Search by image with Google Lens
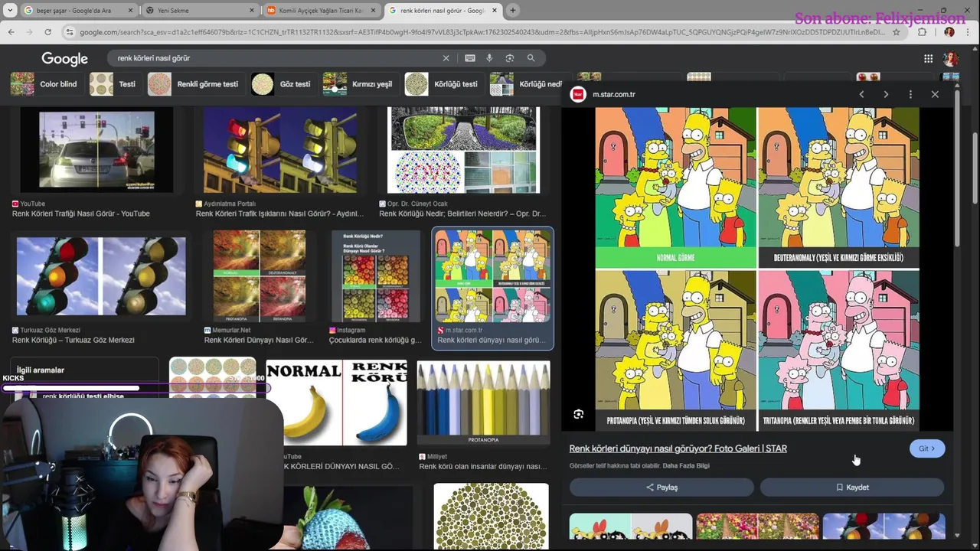The image size is (980, 551). [510, 58]
